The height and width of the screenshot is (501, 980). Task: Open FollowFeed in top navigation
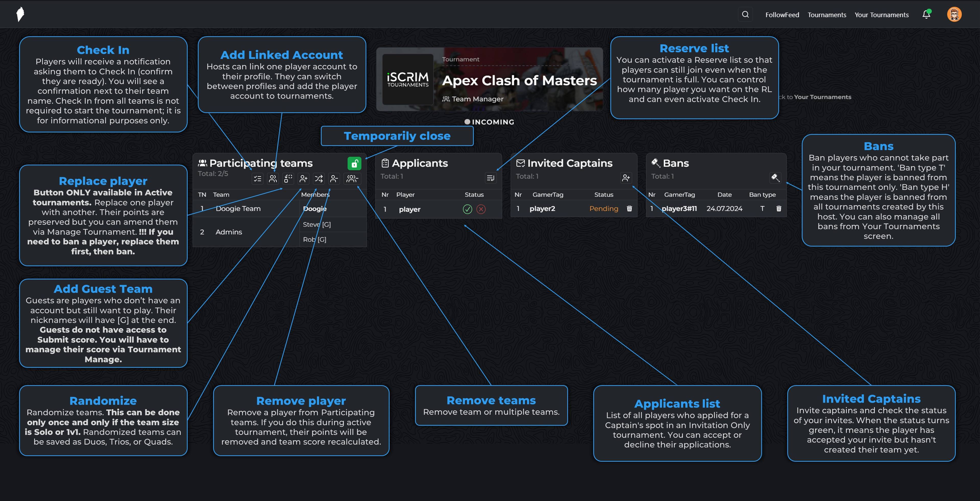click(782, 15)
